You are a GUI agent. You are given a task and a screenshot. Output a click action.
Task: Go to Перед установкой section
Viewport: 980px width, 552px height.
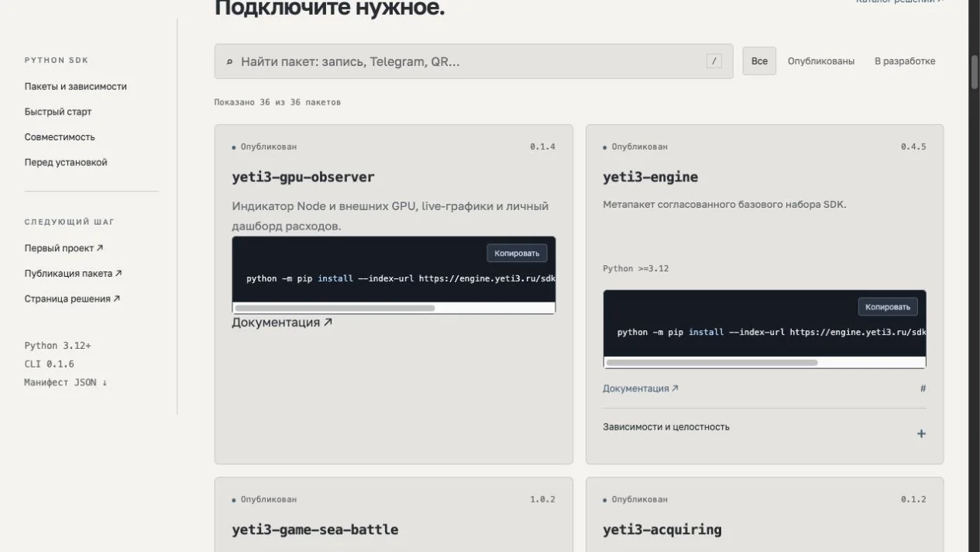point(66,163)
